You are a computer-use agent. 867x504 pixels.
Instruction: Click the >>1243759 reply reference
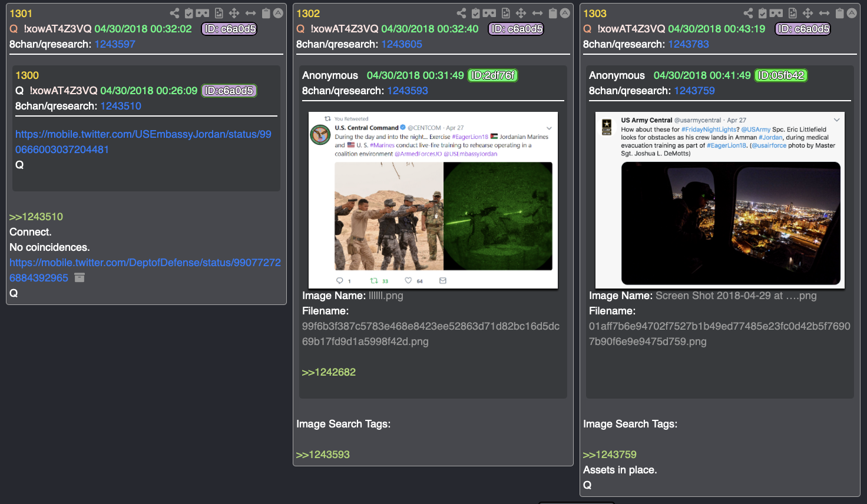[x=610, y=455]
